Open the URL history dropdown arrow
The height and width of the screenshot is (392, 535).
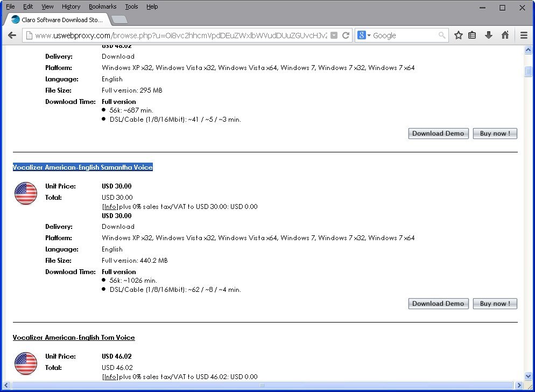[334, 35]
